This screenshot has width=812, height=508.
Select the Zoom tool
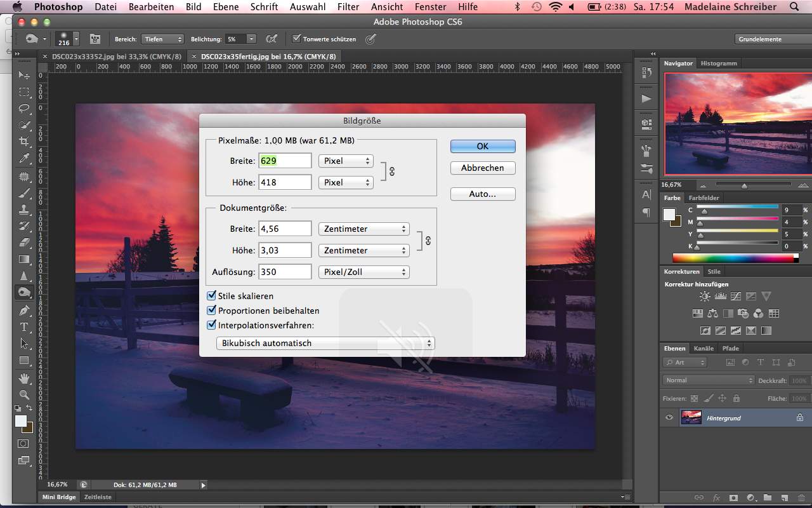pyautogui.click(x=24, y=394)
